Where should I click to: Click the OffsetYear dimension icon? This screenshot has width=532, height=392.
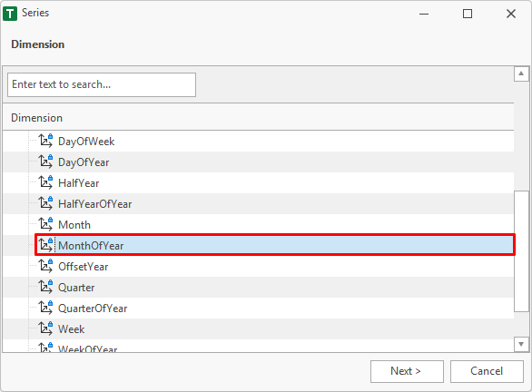coord(45,266)
